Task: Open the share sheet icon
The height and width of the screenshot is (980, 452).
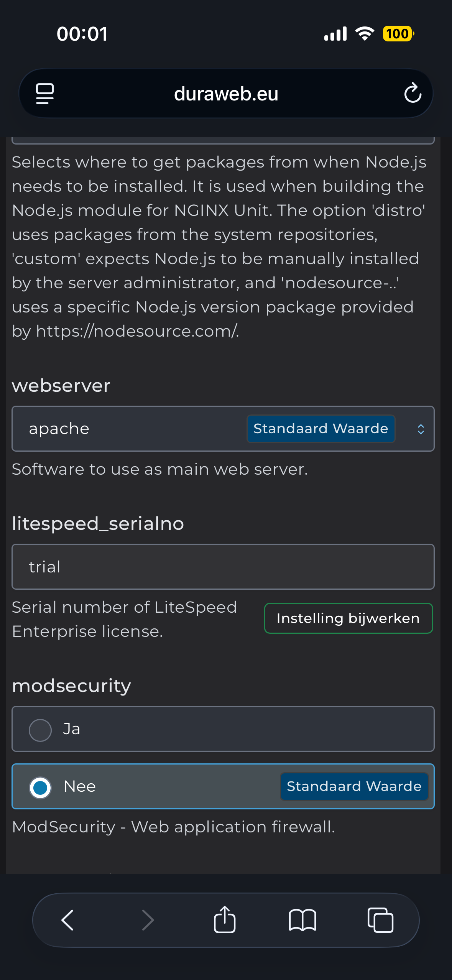Action: (x=225, y=919)
